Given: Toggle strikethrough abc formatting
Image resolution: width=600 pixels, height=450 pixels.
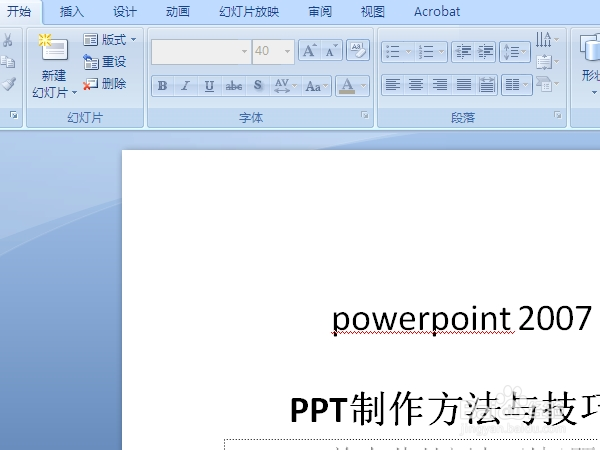Looking at the screenshot, I should pyautogui.click(x=233, y=86).
